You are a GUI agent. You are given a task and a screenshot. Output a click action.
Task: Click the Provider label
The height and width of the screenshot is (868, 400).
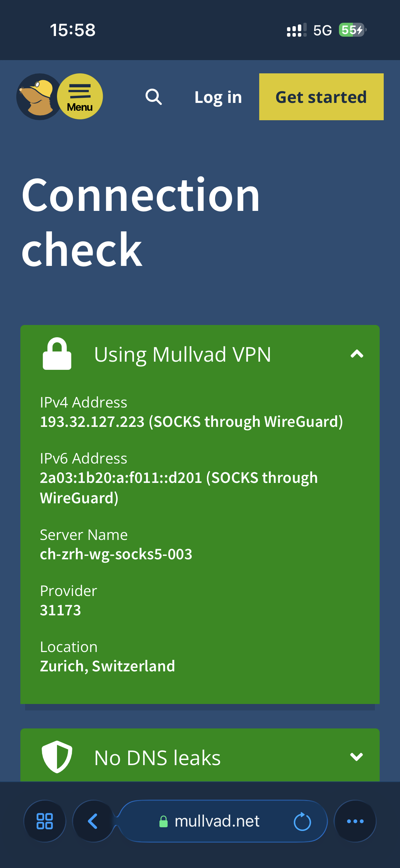(69, 591)
